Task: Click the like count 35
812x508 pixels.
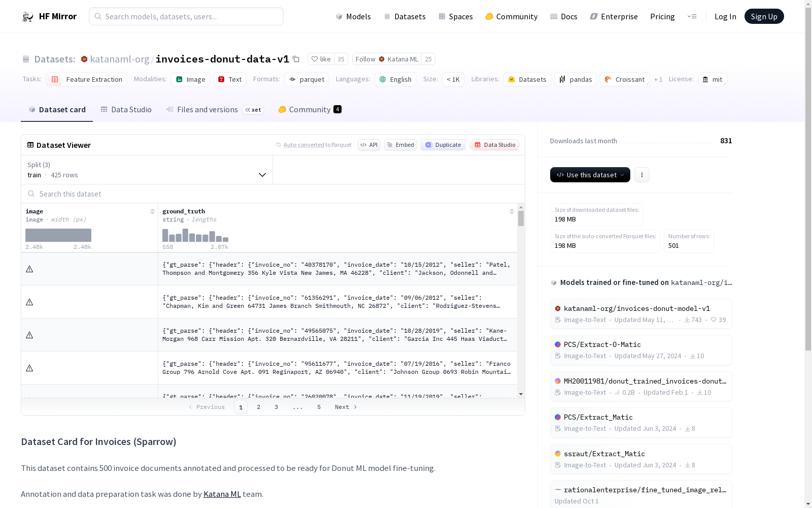Action: click(x=341, y=59)
